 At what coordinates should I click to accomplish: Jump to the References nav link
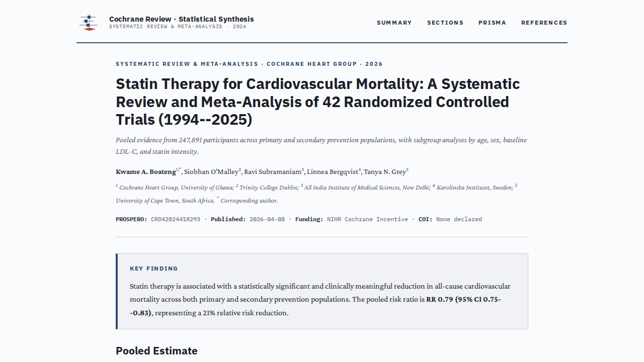tap(544, 23)
